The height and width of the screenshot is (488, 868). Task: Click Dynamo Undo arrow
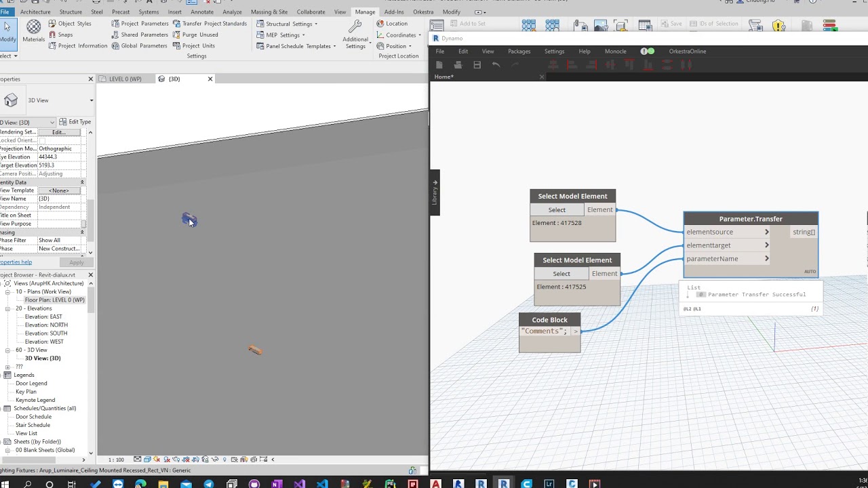click(496, 65)
